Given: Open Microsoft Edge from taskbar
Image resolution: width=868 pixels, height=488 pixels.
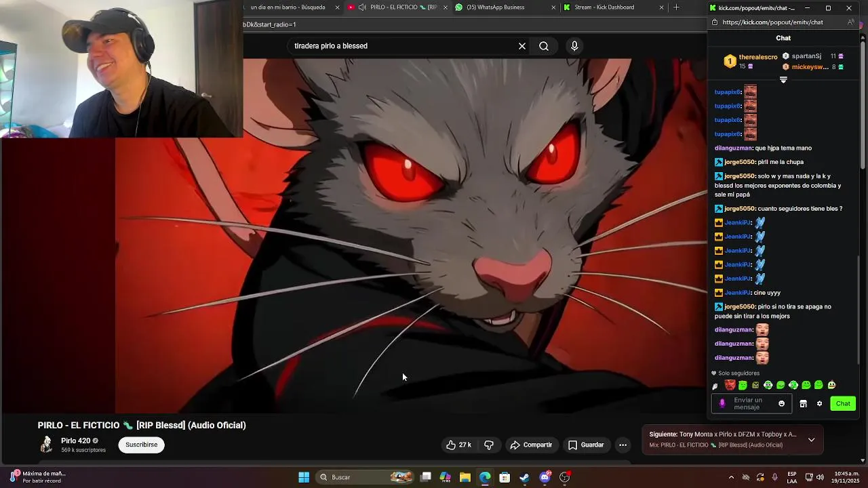Looking at the screenshot, I should [485, 477].
